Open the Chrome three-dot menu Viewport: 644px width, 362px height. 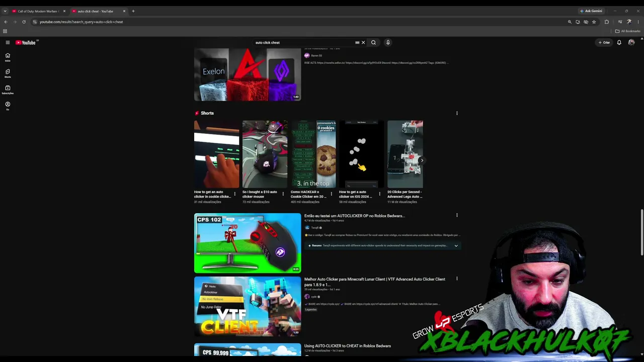(x=638, y=22)
